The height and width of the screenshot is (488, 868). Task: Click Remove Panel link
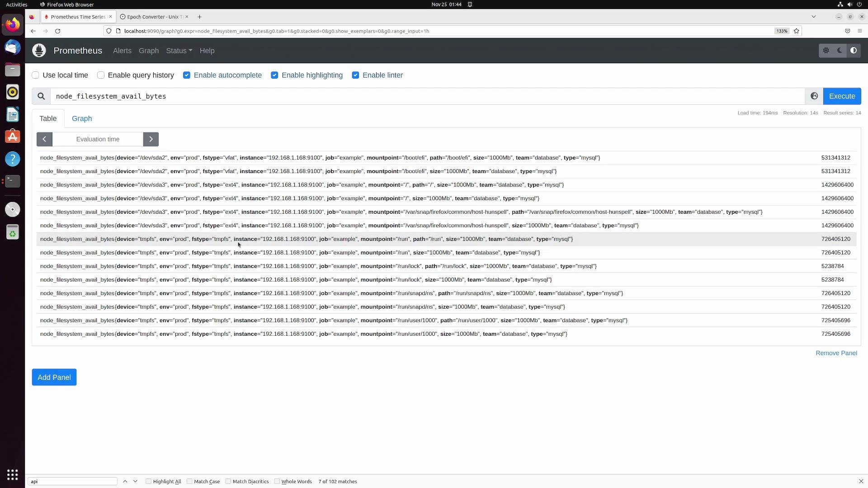pyautogui.click(x=836, y=353)
